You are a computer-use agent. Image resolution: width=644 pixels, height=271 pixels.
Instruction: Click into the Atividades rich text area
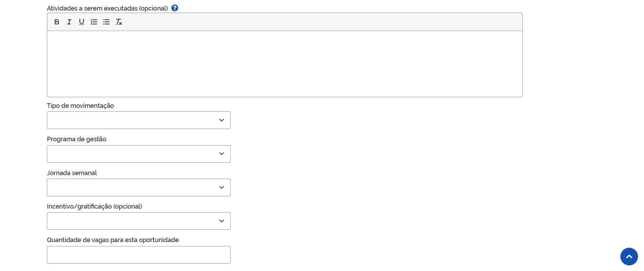click(x=284, y=64)
